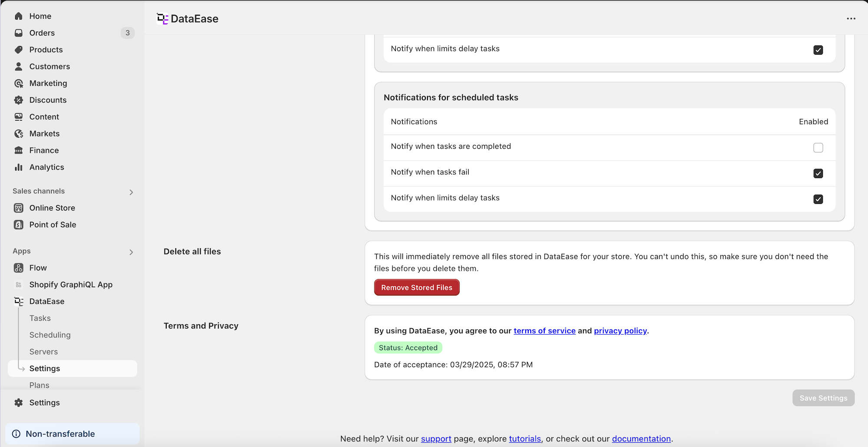Expand the Sales channels chevron

(131, 192)
